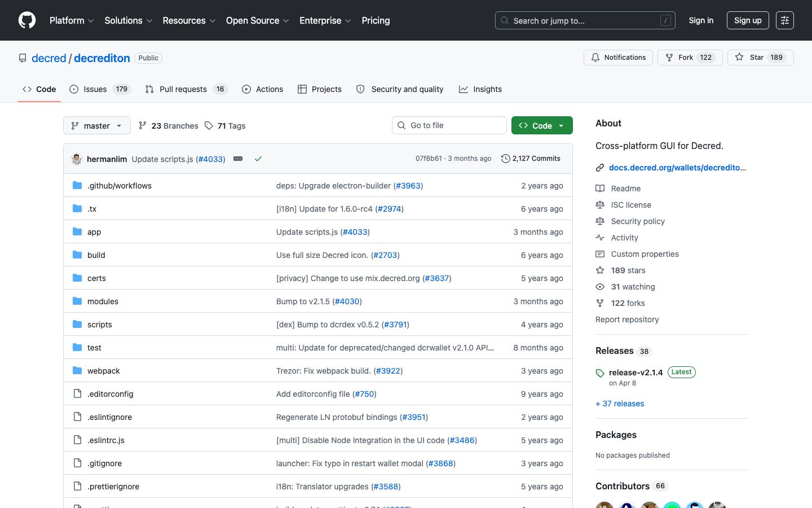Expand the Open Source menu
This screenshot has width=812, height=508.
258,20
